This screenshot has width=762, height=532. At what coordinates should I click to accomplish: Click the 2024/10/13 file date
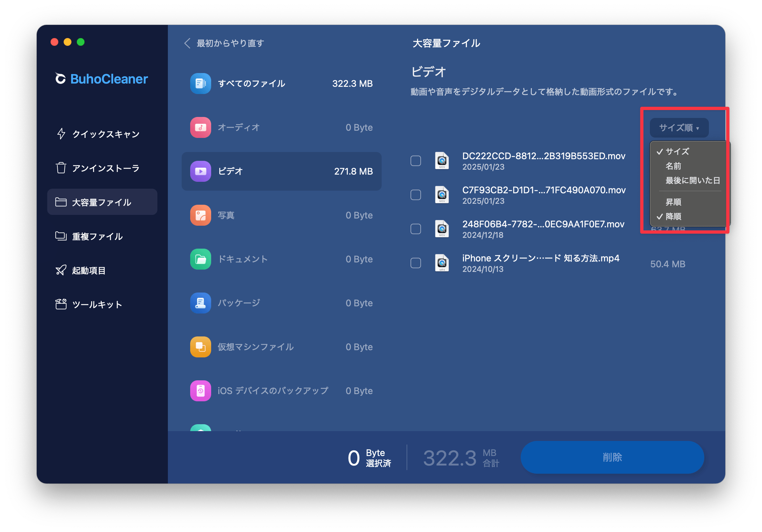click(483, 269)
